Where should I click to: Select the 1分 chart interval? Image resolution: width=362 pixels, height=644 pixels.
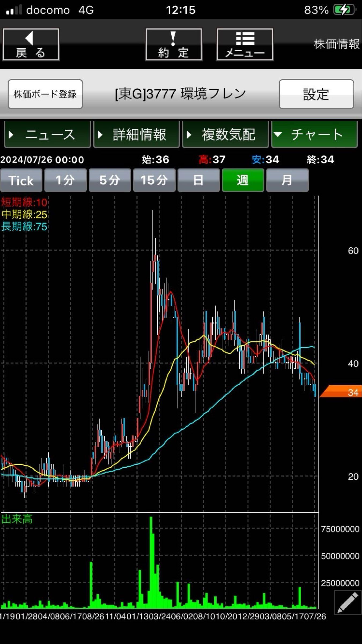point(65,180)
